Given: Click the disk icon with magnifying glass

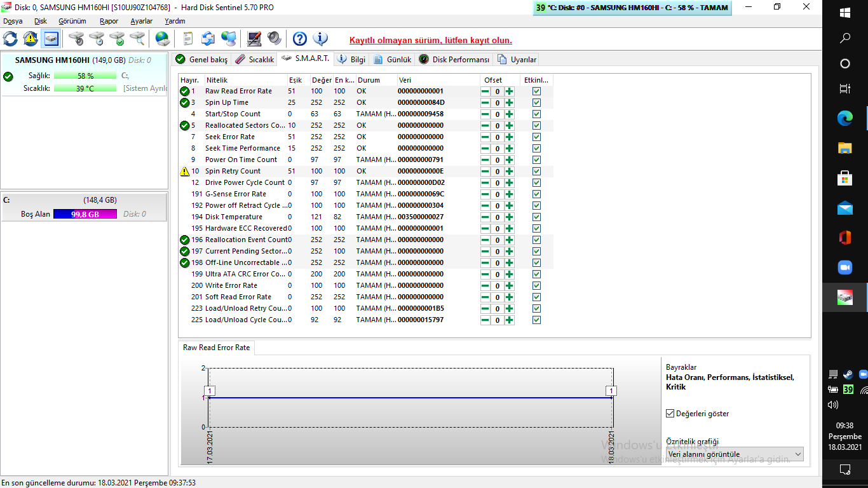Looking at the screenshot, I should (137, 39).
